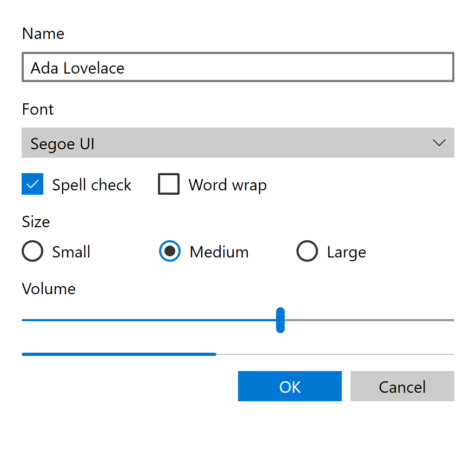
Task: Click the "Size" label text
Action: click(x=36, y=222)
